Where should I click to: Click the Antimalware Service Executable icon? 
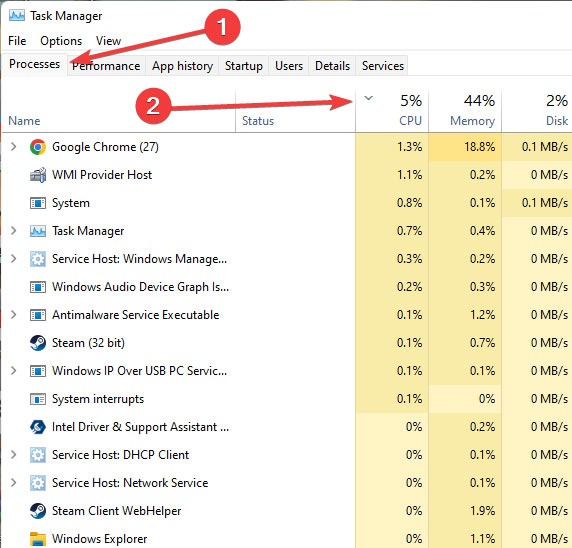coord(38,315)
